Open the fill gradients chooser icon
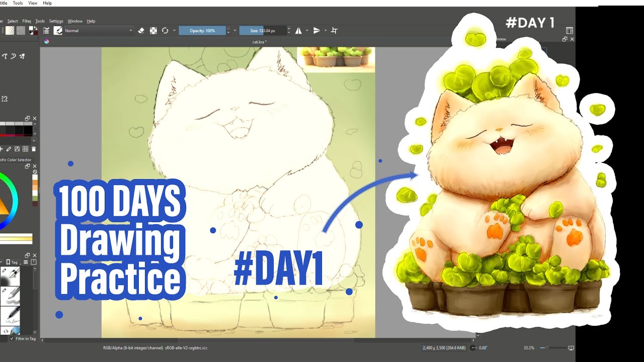The image size is (644, 362). pyautogui.click(x=10, y=31)
